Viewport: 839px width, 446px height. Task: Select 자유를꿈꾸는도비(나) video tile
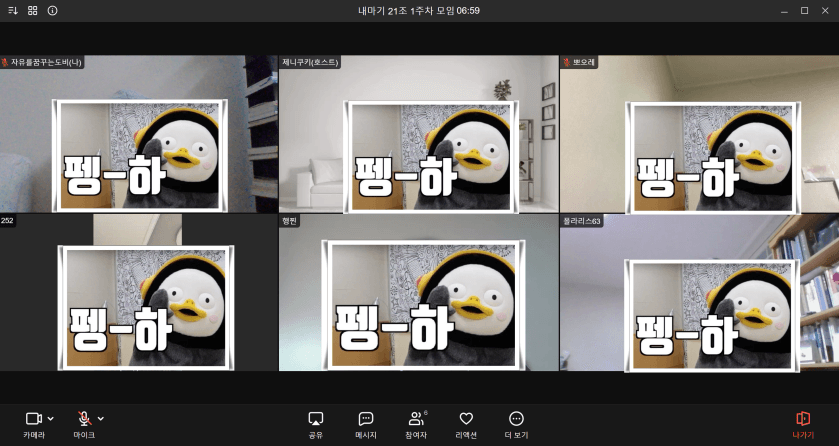(139, 134)
